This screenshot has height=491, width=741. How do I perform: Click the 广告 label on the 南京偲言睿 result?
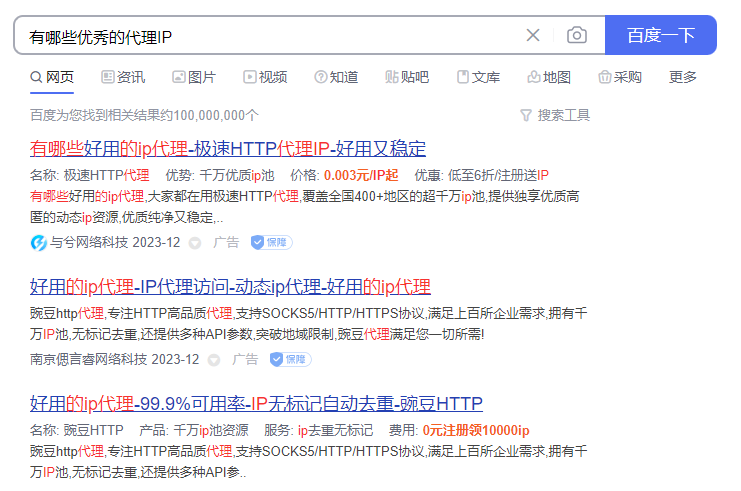pos(245,359)
